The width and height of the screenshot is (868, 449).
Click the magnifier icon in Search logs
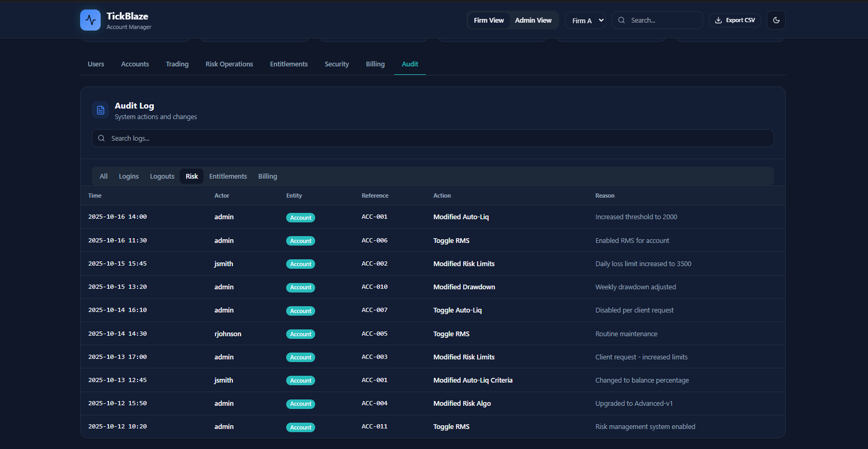click(x=101, y=138)
